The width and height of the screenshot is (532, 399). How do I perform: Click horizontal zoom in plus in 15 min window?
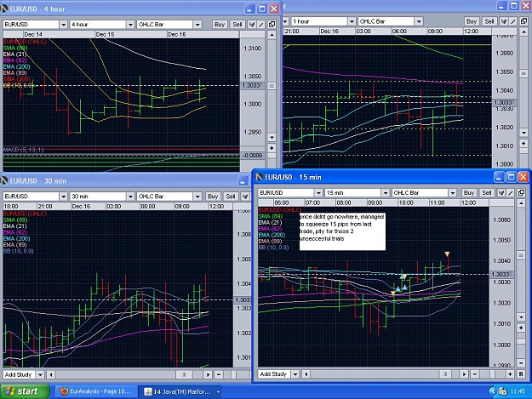510,374
